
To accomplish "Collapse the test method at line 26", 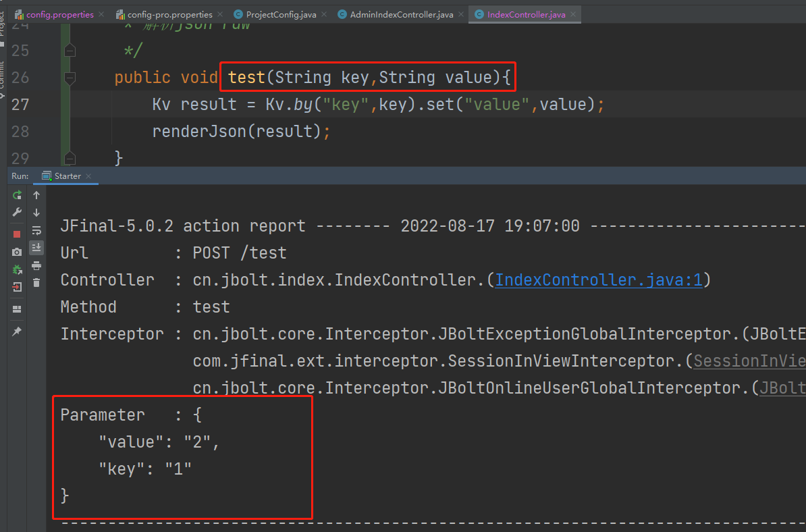I will (x=70, y=78).
